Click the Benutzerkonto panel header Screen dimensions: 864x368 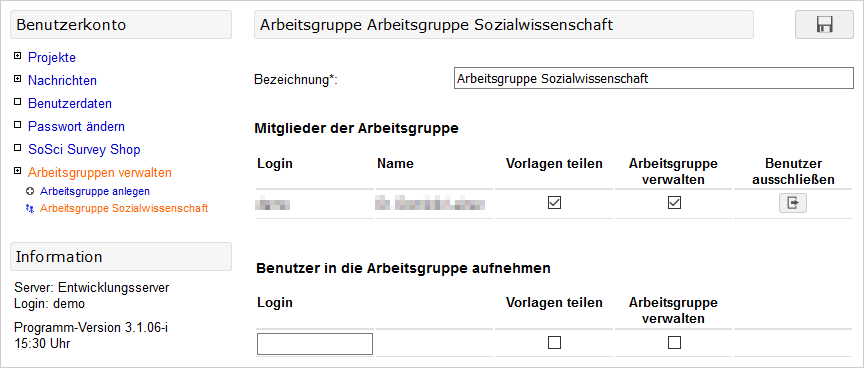click(121, 25)
